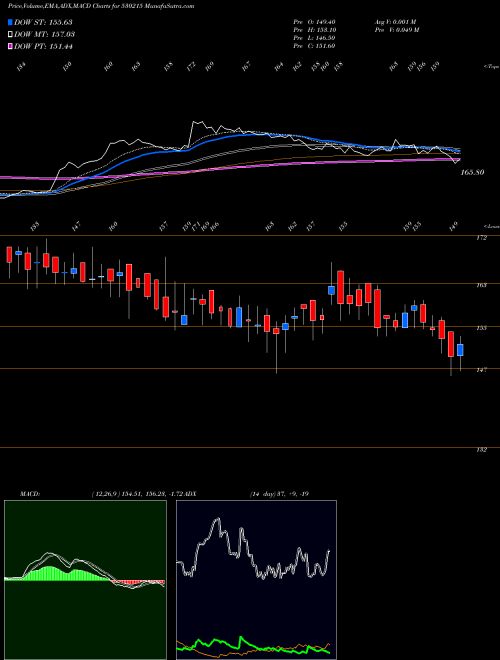The height and width of the screenshot is (660, 500).
Task: Click the 'Pre C: 151.60' value
Action: pyautogui.click(x=314, y=46)
